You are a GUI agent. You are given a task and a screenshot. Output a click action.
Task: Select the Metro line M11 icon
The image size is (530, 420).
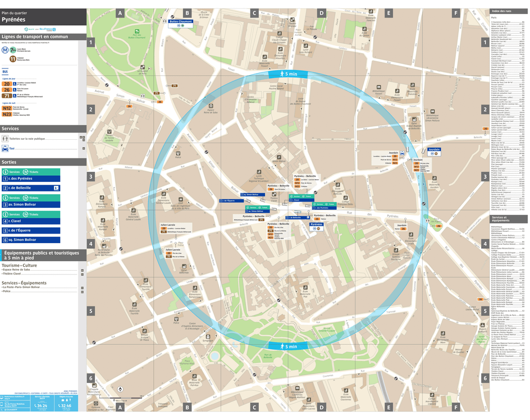12,58
